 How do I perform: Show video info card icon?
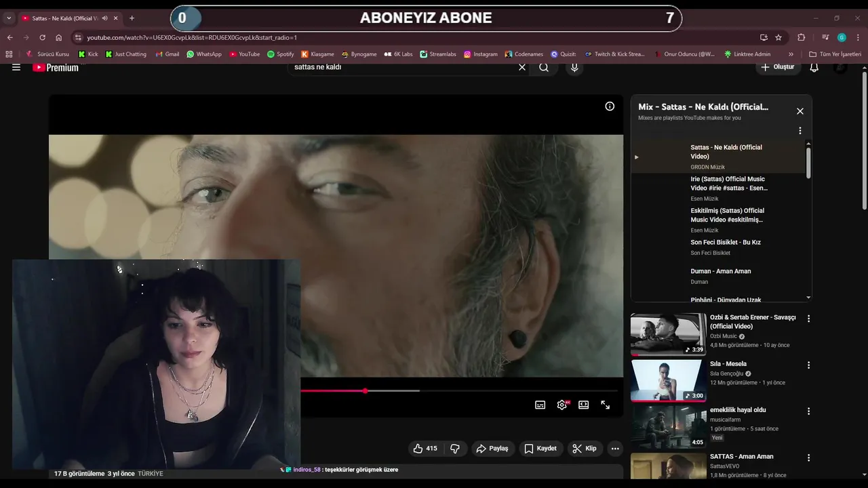610,106
